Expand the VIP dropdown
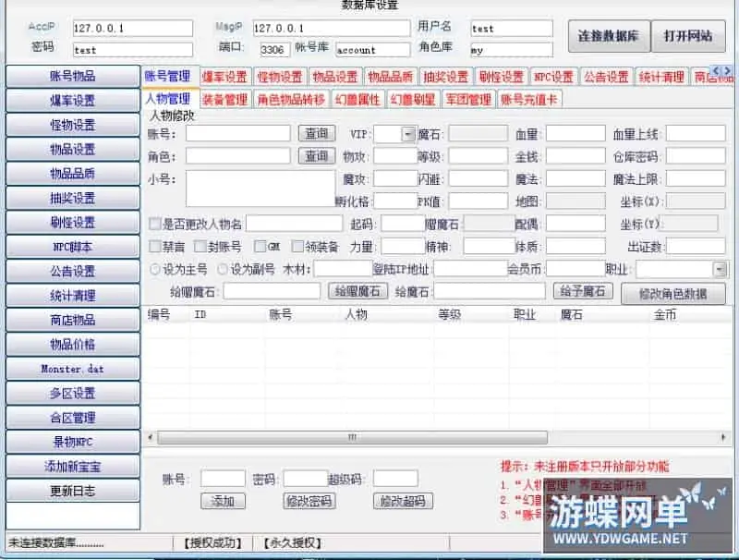This screenshot has width=739, height=560. (408, 134)
